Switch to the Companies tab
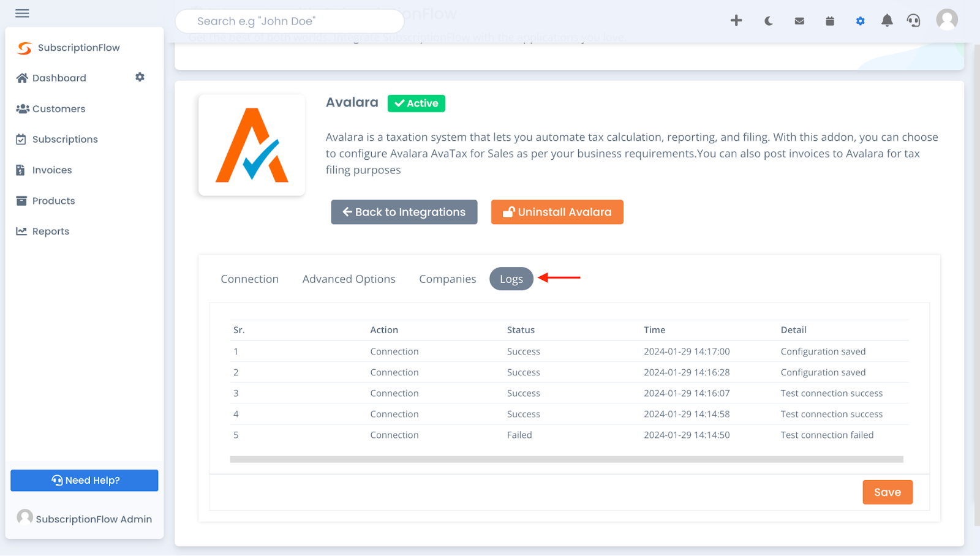The image size is (980, 556). [x=447, y=279]
